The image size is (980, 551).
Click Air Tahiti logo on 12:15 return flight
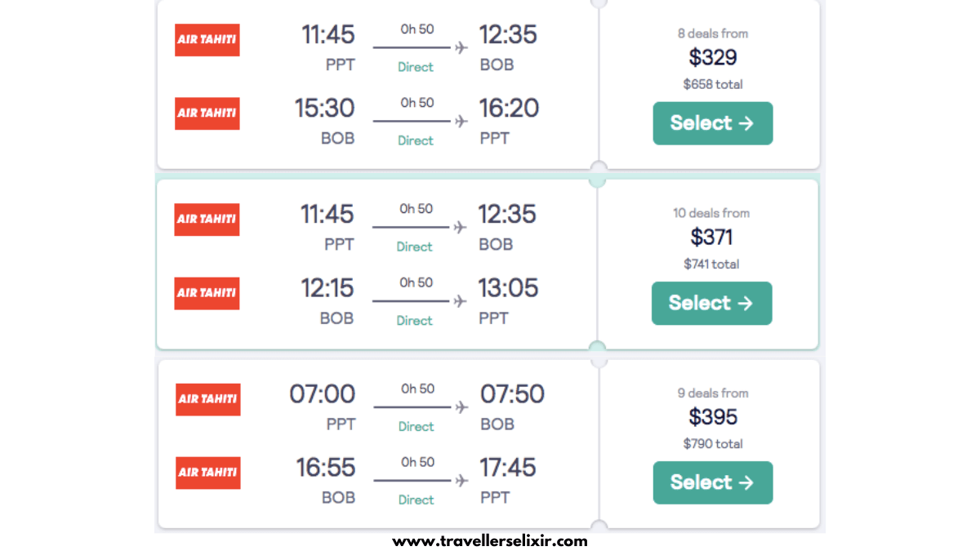(207, 293)
